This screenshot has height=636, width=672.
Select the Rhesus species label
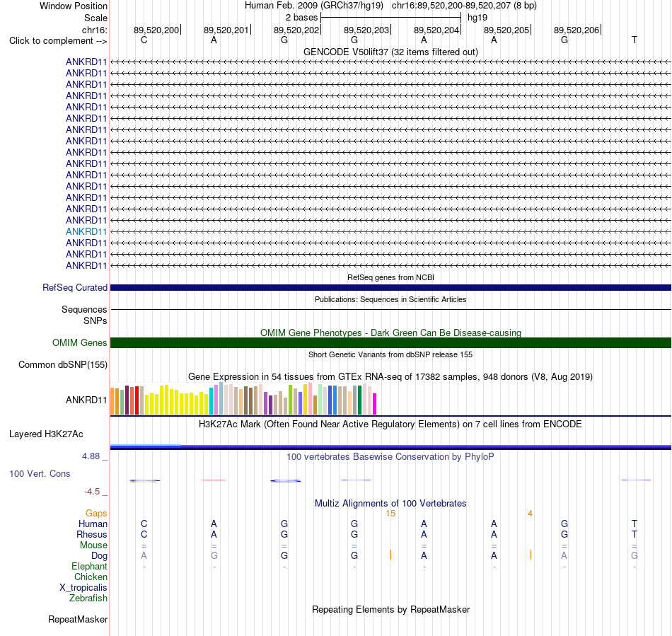coord(92,534)
